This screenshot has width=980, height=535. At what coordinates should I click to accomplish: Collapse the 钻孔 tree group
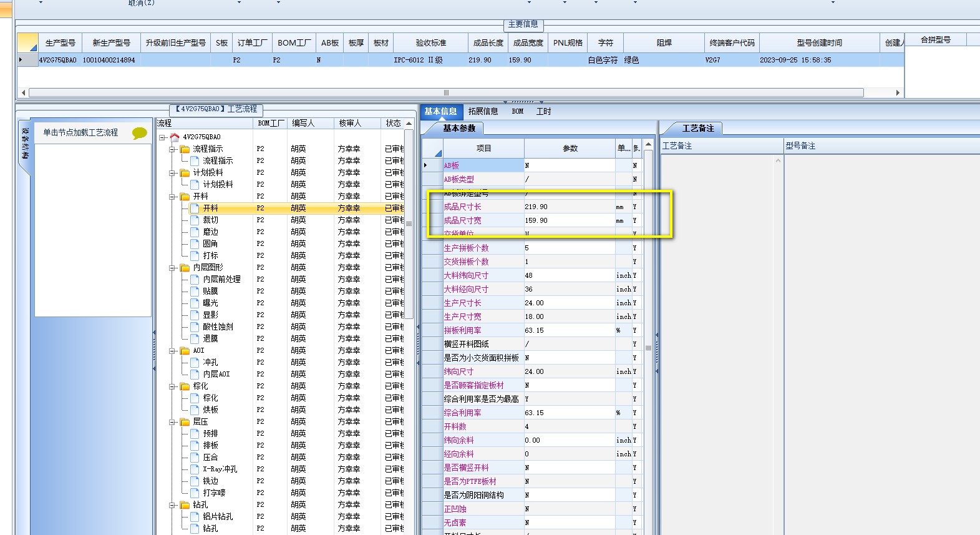pyautogui.click(x=172, y=505)
